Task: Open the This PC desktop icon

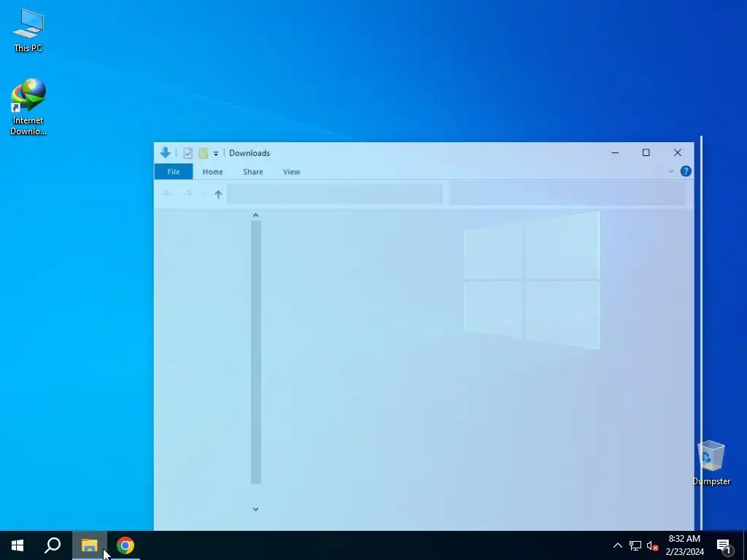Action: (28, 31)
